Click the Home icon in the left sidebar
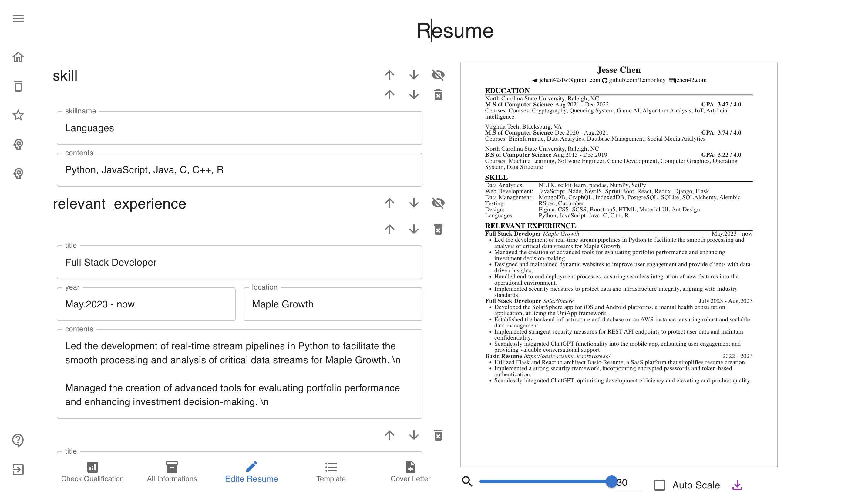This screenshot has height=493, width=868. click(x=18, y=57)
